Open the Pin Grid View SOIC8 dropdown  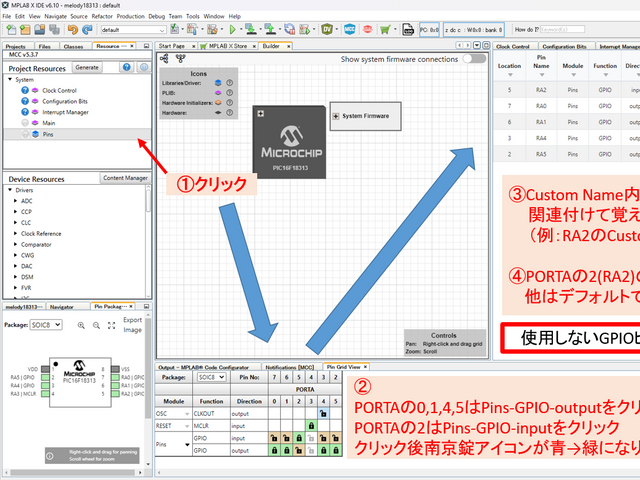(x=211, y=377)
